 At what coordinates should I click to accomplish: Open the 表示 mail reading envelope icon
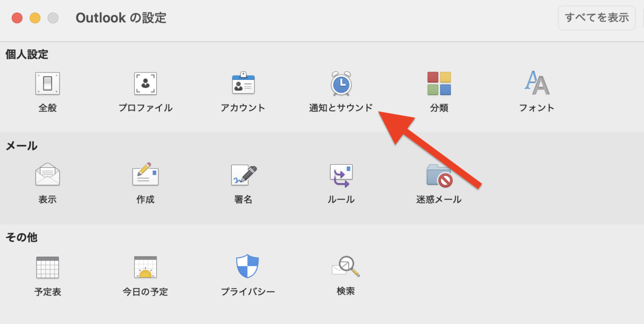coord(47,175)
